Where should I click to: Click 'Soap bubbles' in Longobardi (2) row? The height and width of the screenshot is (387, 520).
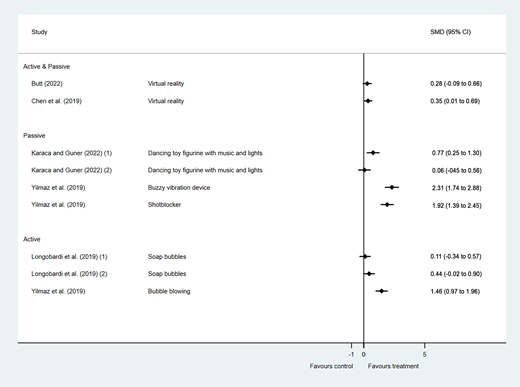(x=167, y=274)
